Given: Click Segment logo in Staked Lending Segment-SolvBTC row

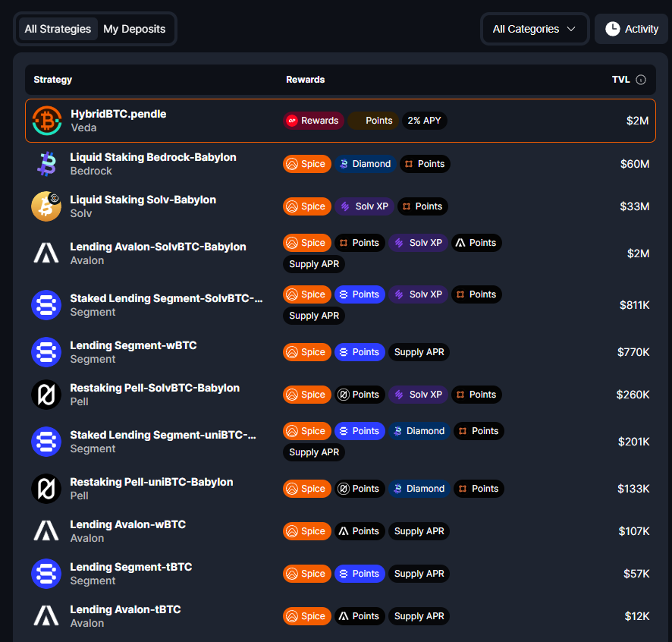Looking at the screenshot, I should click(46, 305).
